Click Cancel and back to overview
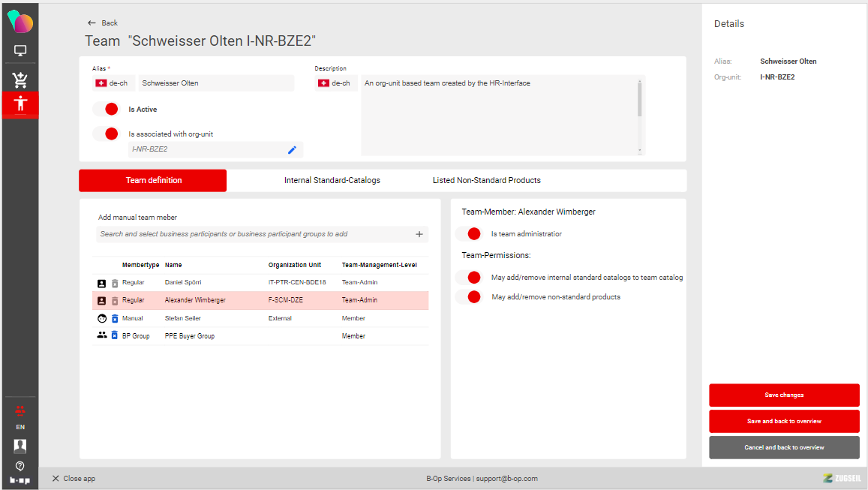 coord(784,447)
